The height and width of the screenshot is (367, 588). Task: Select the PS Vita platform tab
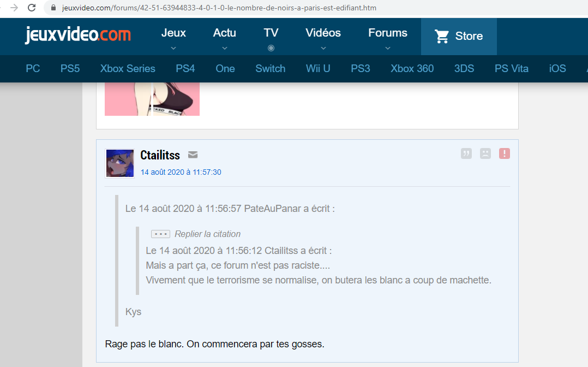pos(512,68)
